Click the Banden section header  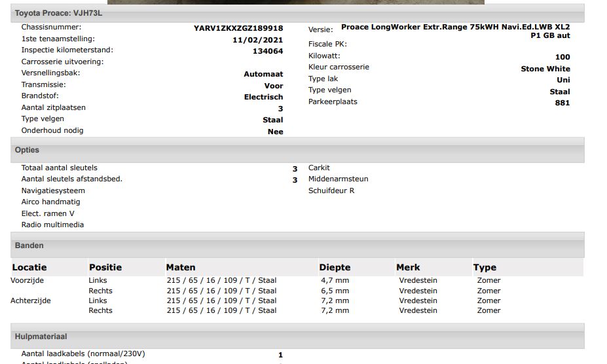[29, 246]
